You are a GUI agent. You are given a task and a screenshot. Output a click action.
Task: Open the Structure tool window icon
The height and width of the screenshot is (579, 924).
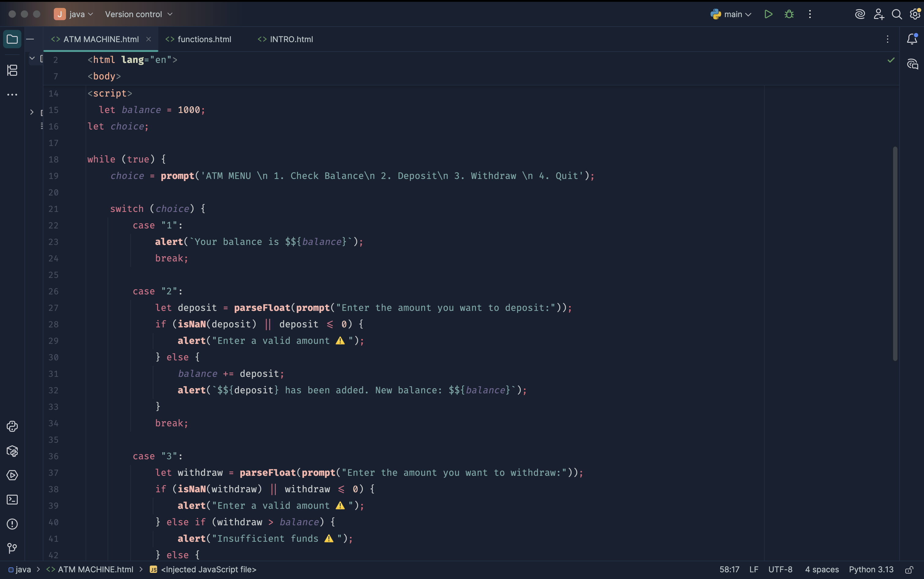click(12, 70)
